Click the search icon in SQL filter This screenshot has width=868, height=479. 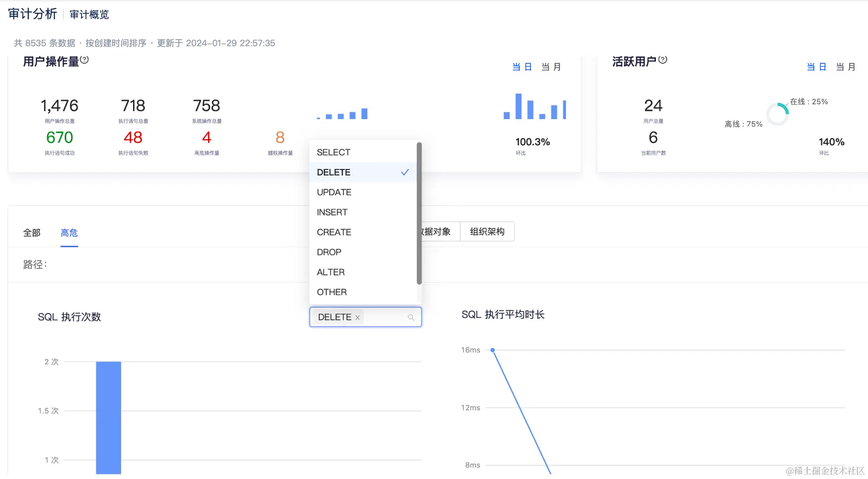pyautogui.click(x=411, y=317)
